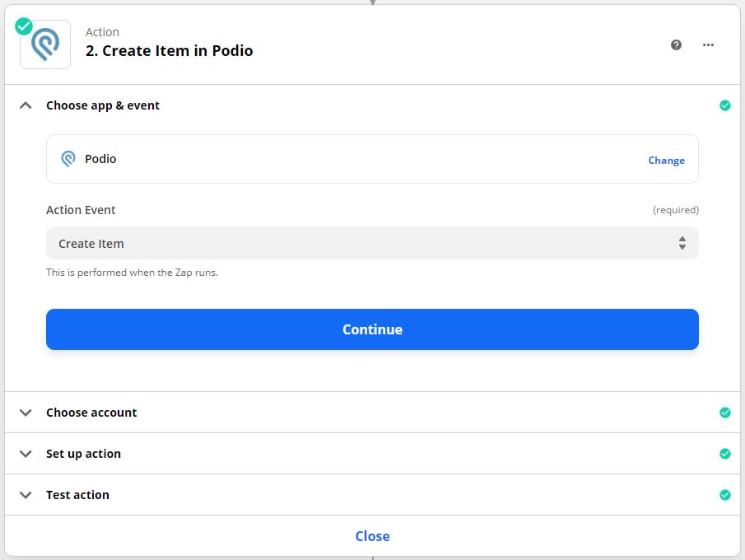Screen dimensions: 745x560
Task: Open the help question mark icon
Action: point(676,44)
